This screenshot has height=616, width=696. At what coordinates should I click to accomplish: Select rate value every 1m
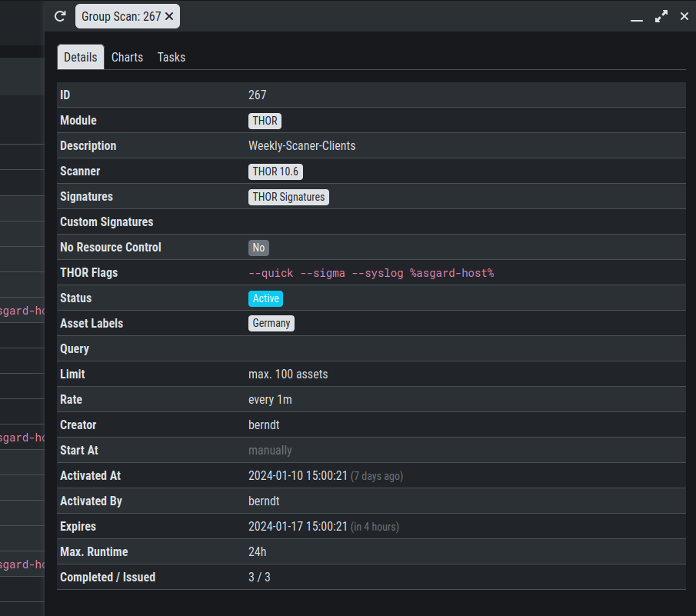[x=270, y=399]
